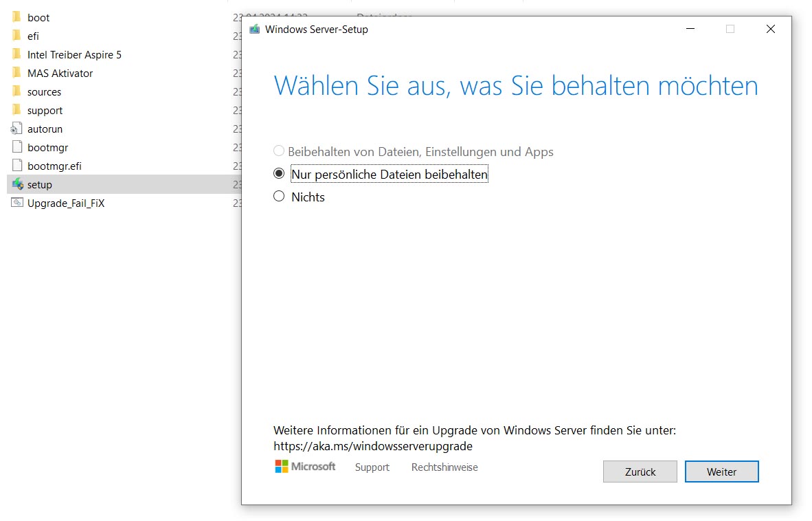Select the sources folder icon

pyautogui.click(x=16, y=91)
